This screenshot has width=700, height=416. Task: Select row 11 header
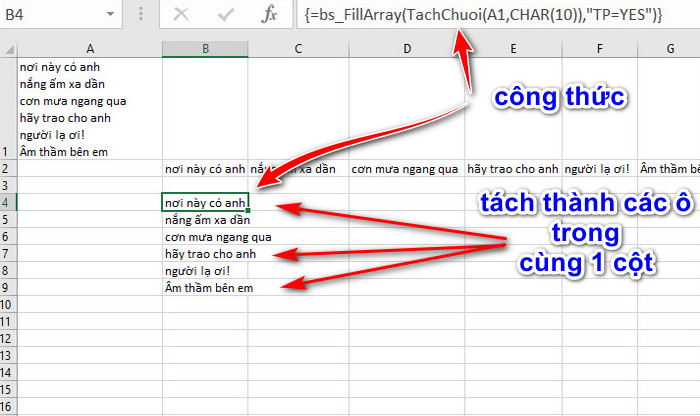pos(8,321)
